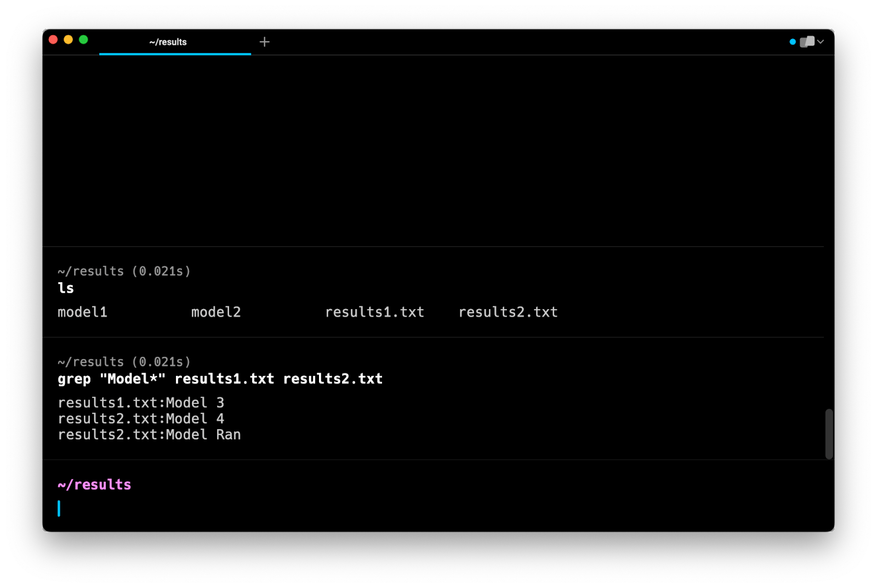Click results2.txt in ls output
The image size is (877, 588).
pos(508,312)
